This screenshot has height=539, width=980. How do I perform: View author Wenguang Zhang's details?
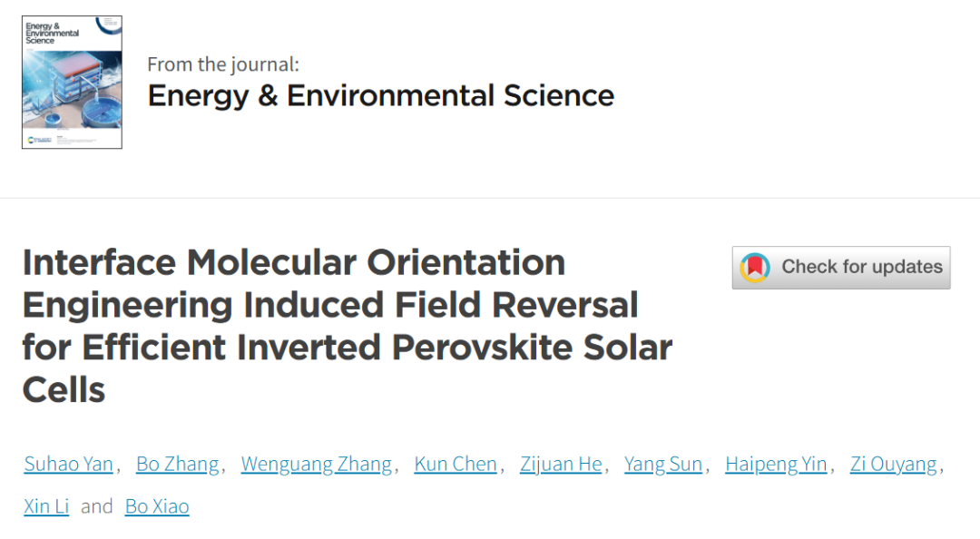pos(316,465)
